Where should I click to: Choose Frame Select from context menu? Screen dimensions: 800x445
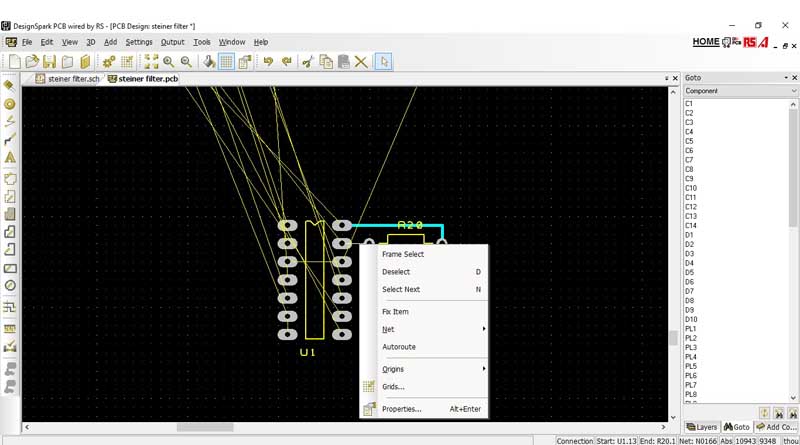423,254
